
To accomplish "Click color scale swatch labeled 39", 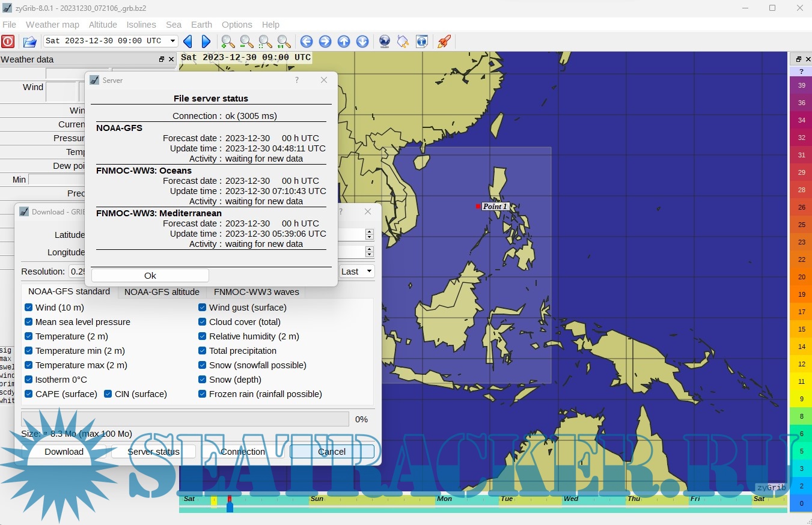I will 801,85.
